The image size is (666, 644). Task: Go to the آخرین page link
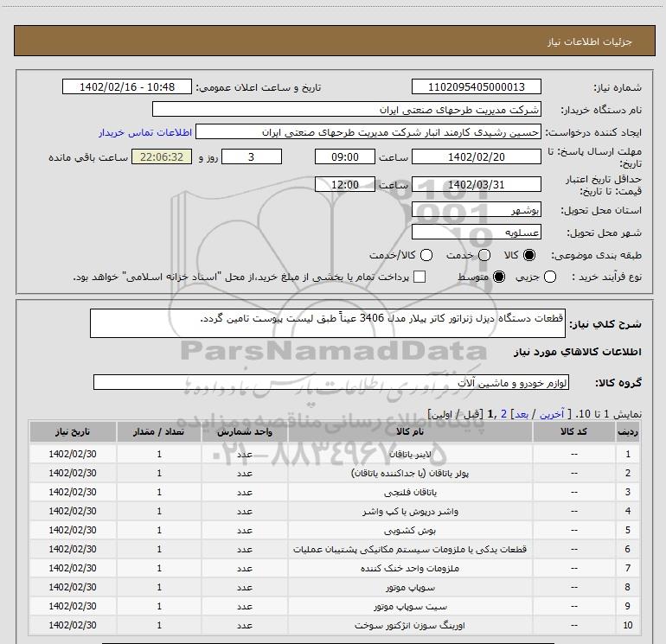(551, 414)
